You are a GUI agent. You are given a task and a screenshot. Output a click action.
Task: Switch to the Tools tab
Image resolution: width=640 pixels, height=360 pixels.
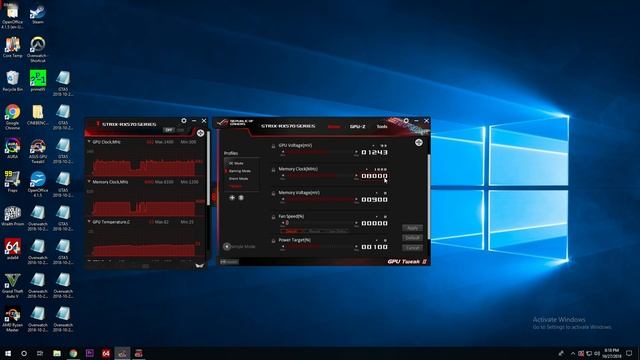point(382,127)
